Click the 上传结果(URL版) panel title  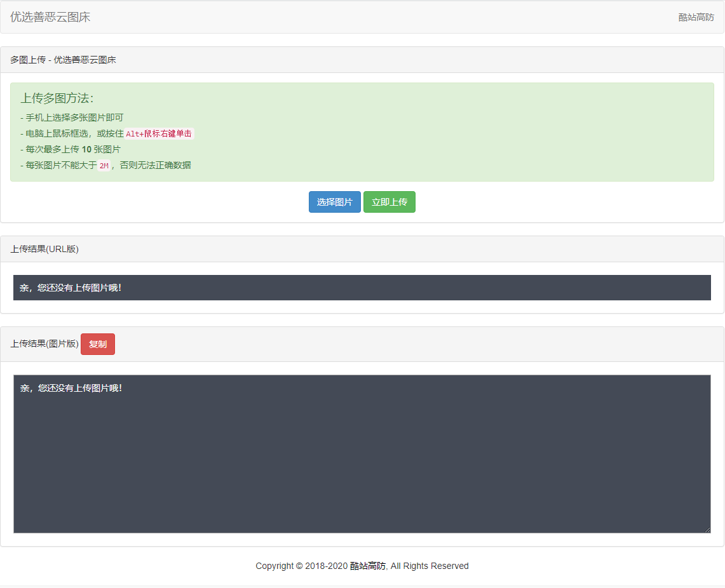[44, 249]
